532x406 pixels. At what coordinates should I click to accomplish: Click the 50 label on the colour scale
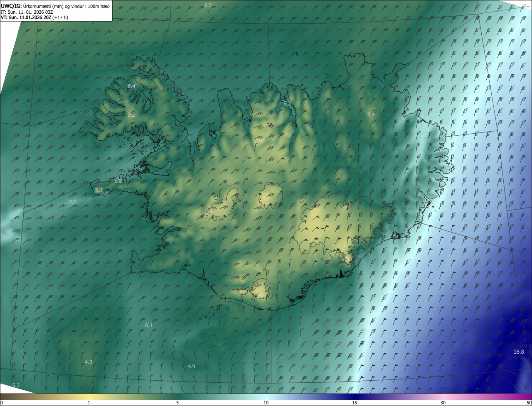click(x=529, y=403)
